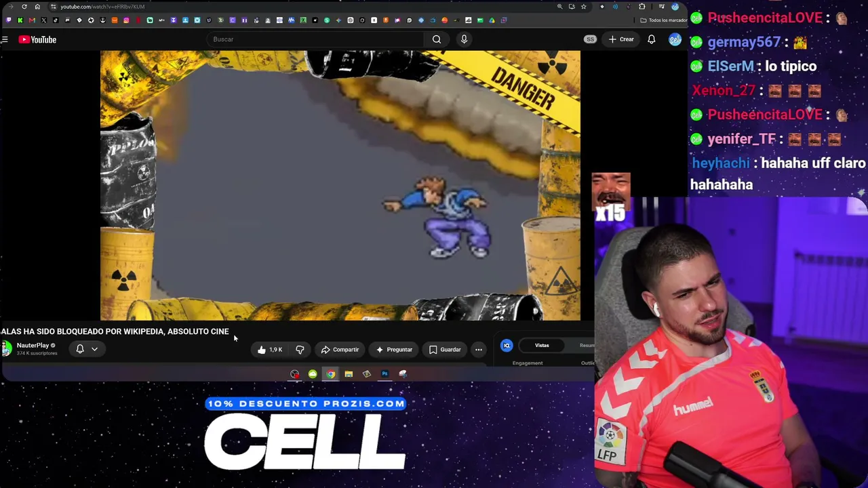
Task: Open the Twitch bookmark icon
Action: [9, 20]
